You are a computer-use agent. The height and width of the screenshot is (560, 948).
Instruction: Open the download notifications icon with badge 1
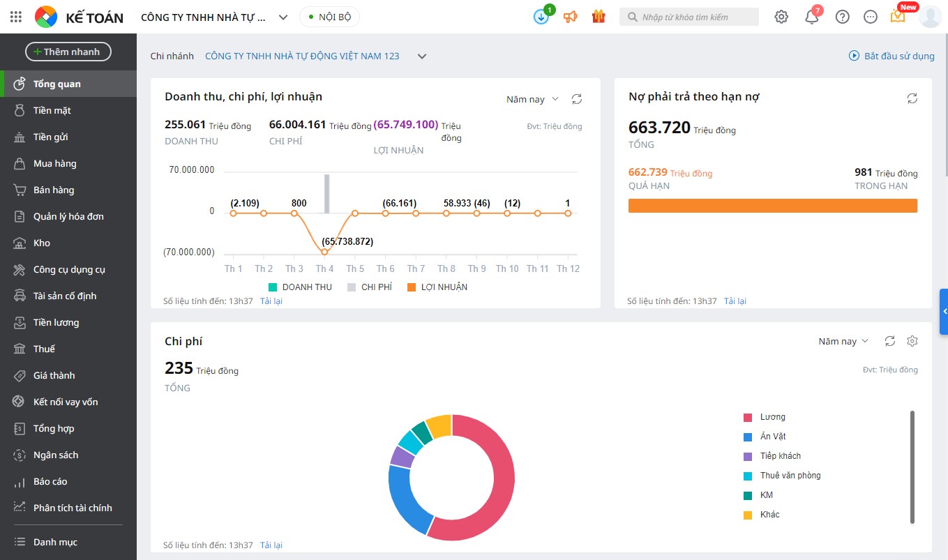tap(542, 17)
